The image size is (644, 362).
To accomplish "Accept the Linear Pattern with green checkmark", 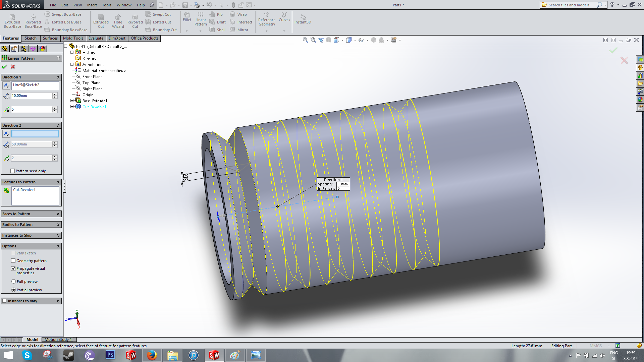I will 4,66.
